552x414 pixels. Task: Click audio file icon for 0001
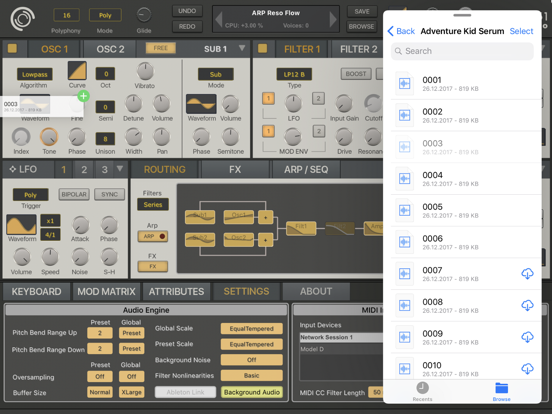(404, 83)
